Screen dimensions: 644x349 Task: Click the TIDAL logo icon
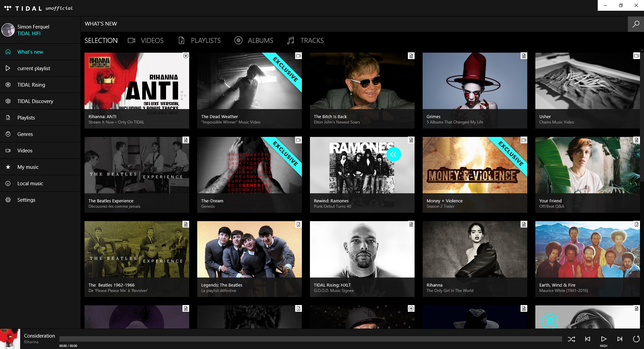click(8, 8)
